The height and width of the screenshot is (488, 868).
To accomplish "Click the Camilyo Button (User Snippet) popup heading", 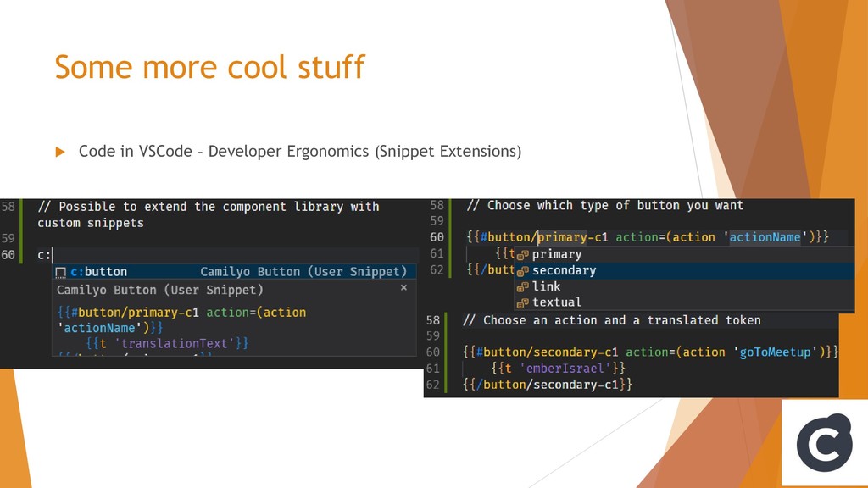I will [160, 290].
